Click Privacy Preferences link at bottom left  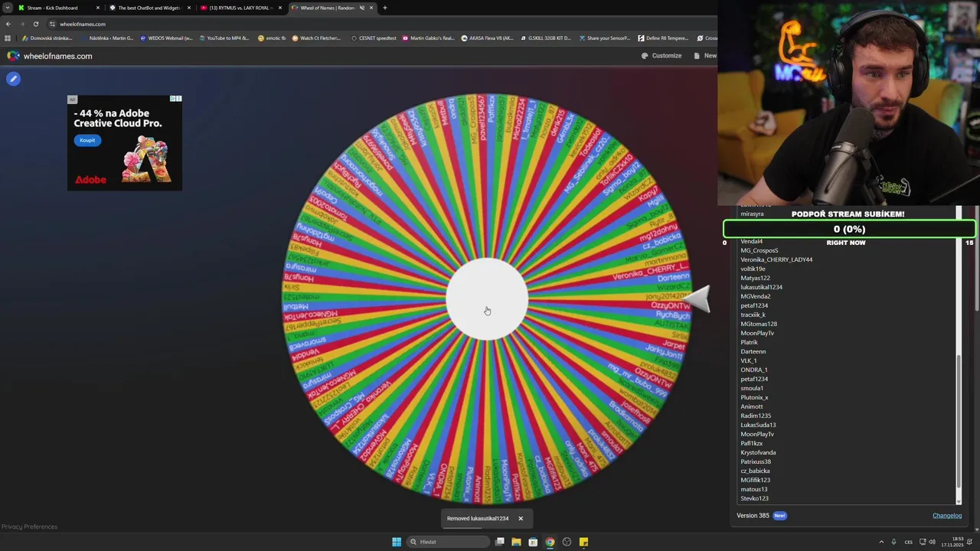click(x=29, y=527)
